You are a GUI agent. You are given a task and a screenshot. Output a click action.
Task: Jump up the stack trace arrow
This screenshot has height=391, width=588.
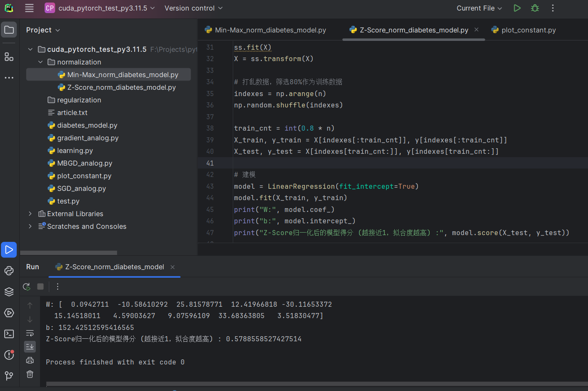[30, 305]
